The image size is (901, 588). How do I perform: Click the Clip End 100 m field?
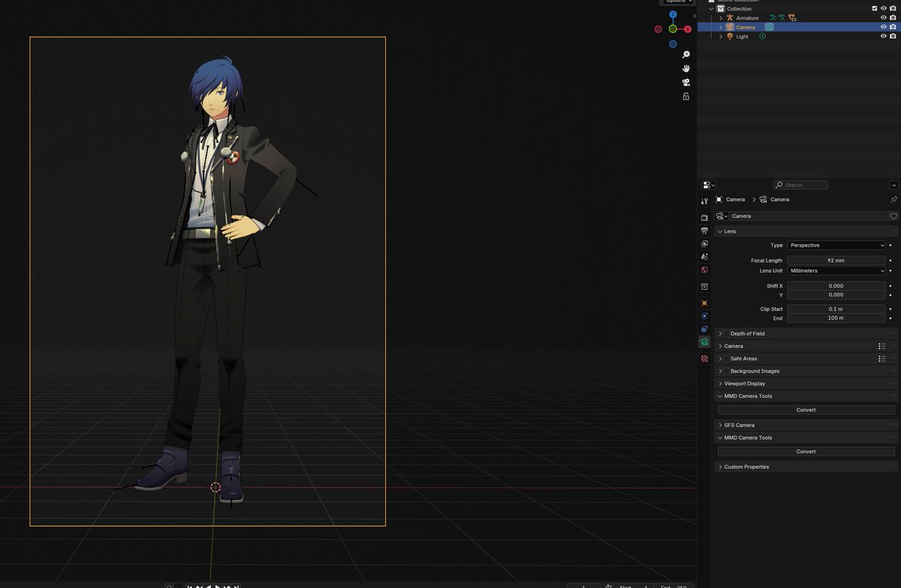pyautogui.click(x=836, y=318)
